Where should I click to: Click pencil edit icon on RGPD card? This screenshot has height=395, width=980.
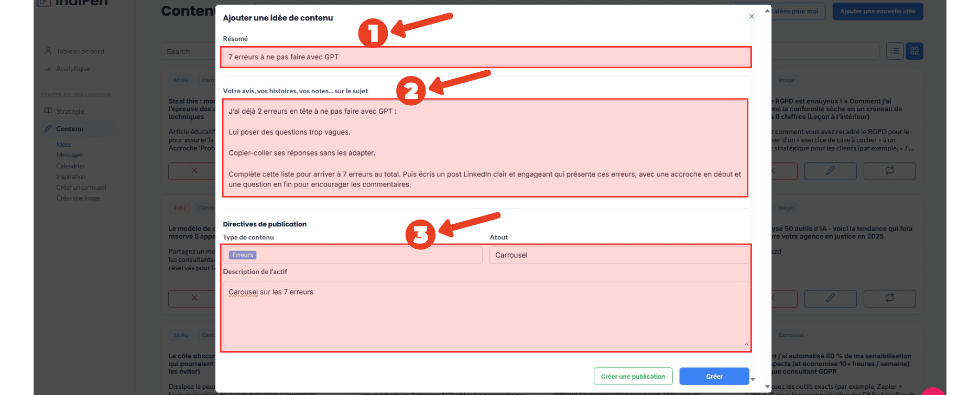pyautogui.click(x=830, y=171)
